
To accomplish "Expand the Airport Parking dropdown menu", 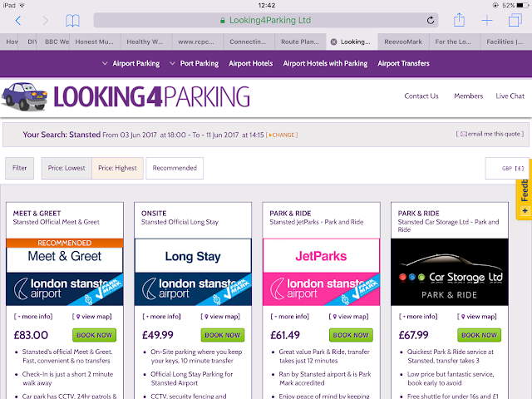I will 131,63.
